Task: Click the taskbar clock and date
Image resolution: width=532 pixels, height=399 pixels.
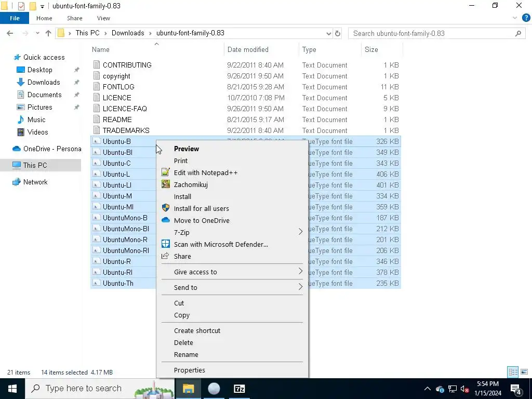Action: click(488, 389)
